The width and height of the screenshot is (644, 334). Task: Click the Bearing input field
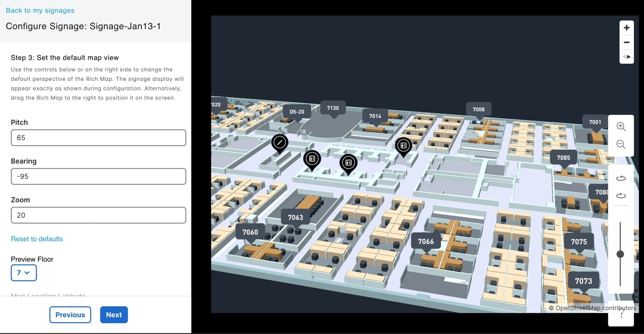(98, 176)
